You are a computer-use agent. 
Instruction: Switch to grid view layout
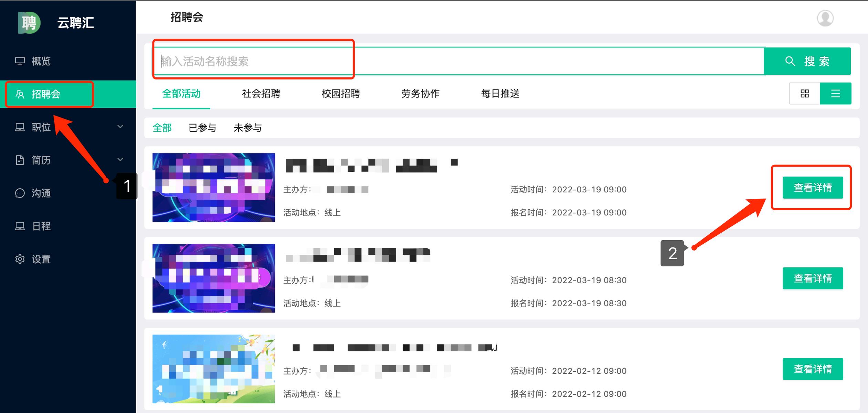804,93
